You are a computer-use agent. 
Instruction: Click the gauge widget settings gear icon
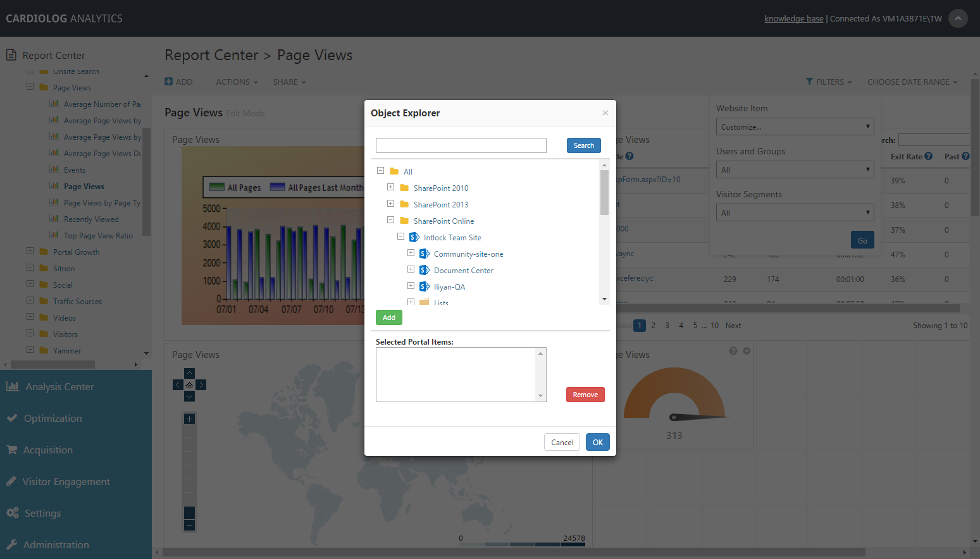(747, 350)
